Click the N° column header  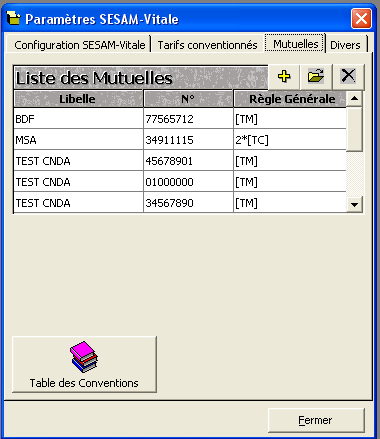click(x=188, y=99)
